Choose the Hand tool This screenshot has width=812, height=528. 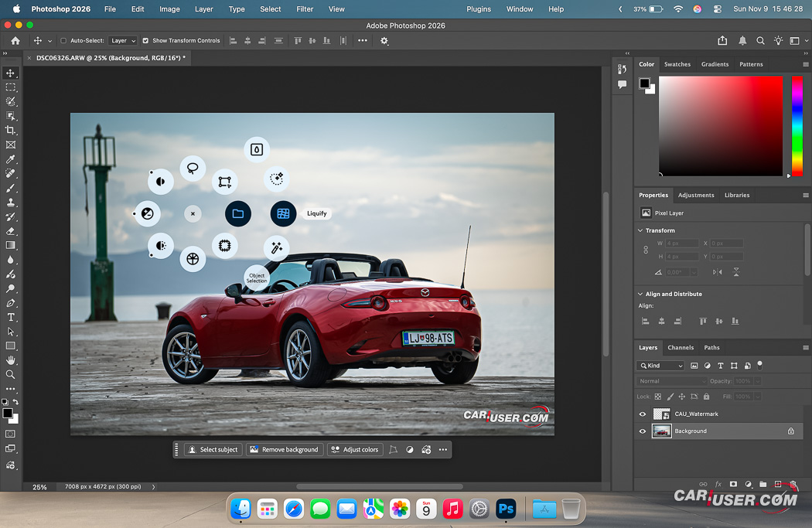(x=11, y=360)
